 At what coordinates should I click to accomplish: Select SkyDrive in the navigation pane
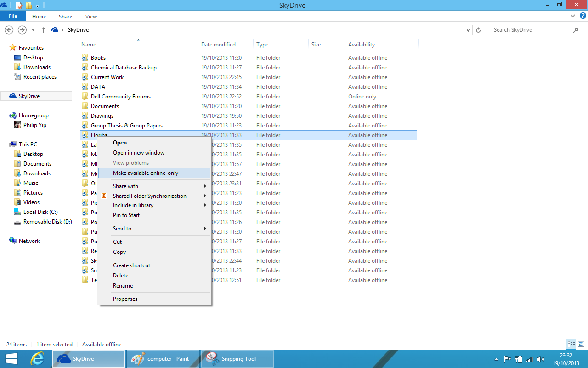pos(36,96)
